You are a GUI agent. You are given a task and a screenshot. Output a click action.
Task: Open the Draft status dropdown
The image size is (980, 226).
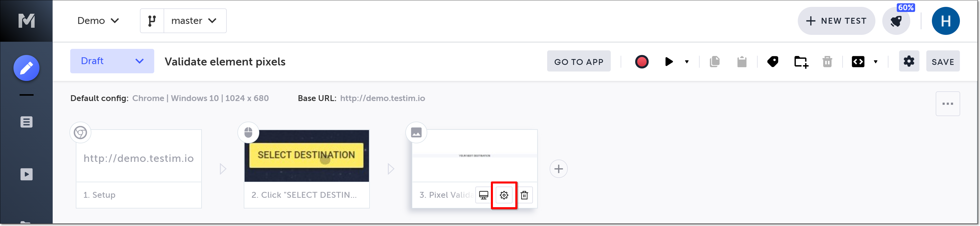coord(112,61)
